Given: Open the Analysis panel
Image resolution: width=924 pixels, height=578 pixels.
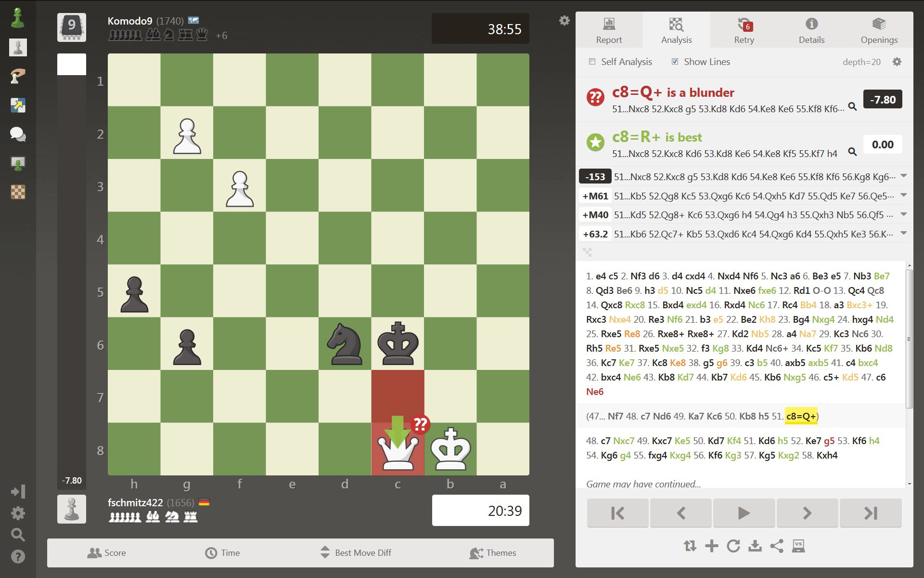Looking at the screenshot, I should click(677, 28).
